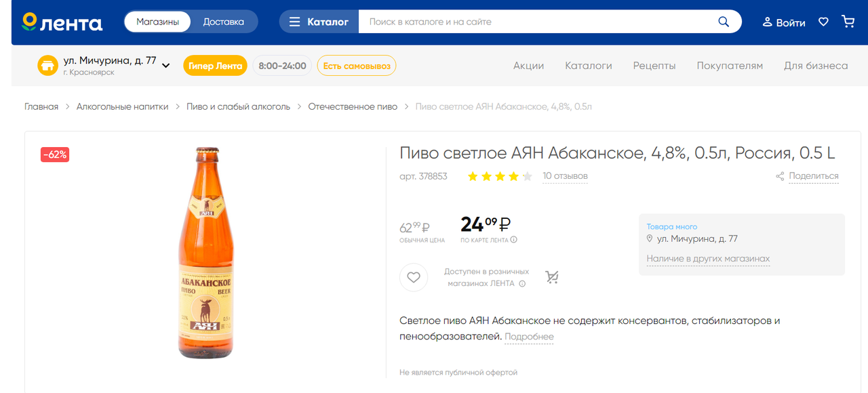
Task: Open the Каталоги menu item
Action: (589, 66)
